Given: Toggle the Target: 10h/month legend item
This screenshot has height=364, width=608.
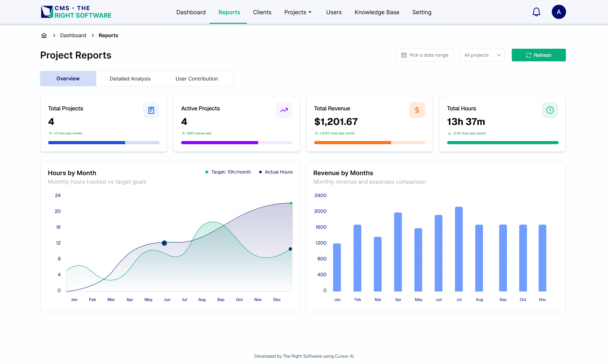Looking at the screenshot, I should (x=228, y=172).
